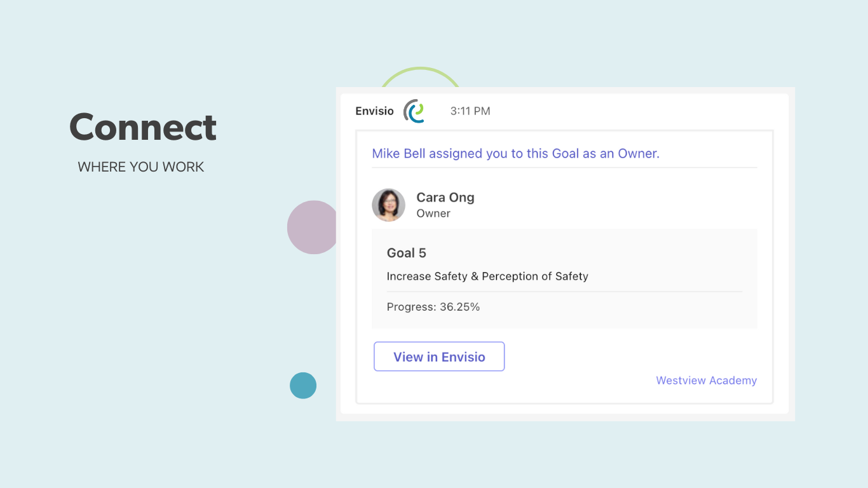Select the Cara Ong name text
The height and width of the screenshot is (488, 868).
pyautogui.click(x=445, y=198)
